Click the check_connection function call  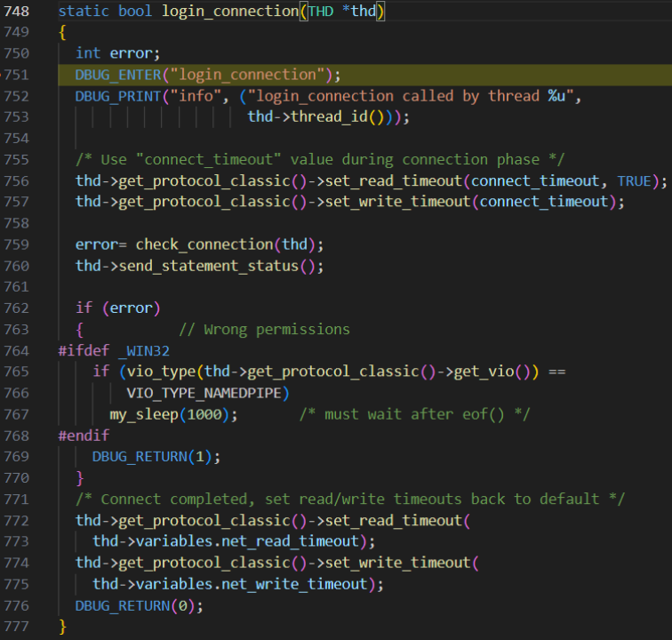coord(204,244)
